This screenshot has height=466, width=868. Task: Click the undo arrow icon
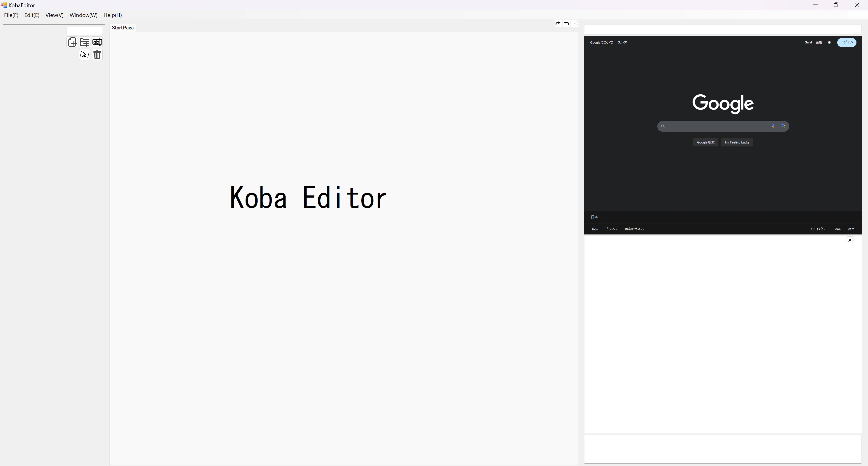567,24
